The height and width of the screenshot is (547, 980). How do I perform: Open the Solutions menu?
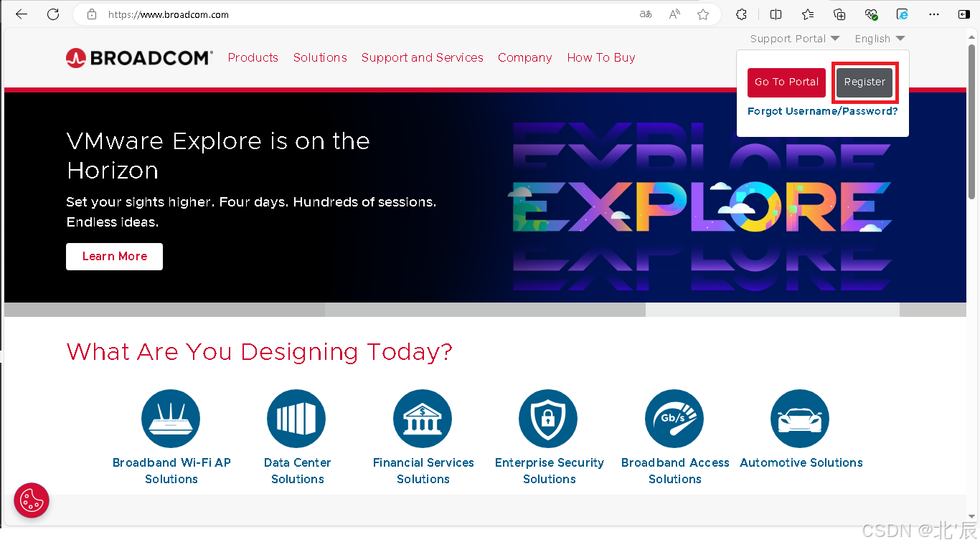[x=320, y=57]
